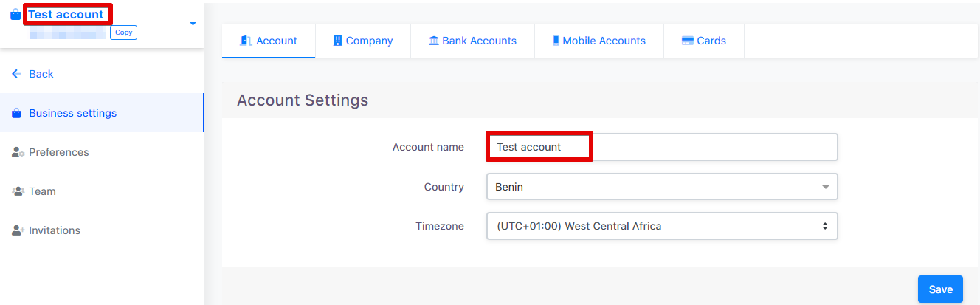The height and width of the screenshot is (305, 980).
Task: Click the Invitations user-plus icon
Action: coord(18,230)
